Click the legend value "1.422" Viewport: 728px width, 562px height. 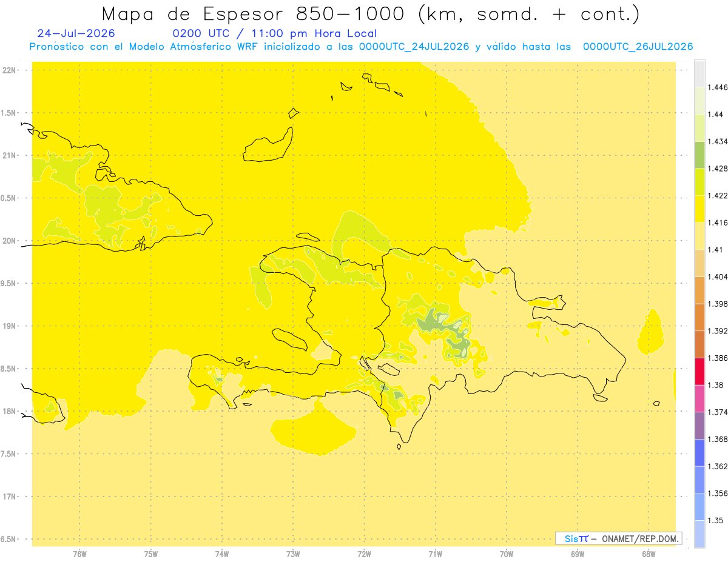(x=719, y=196)
